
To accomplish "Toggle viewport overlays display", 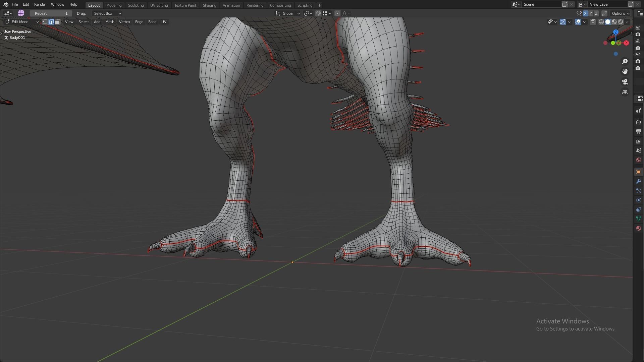I will point(578,22).
